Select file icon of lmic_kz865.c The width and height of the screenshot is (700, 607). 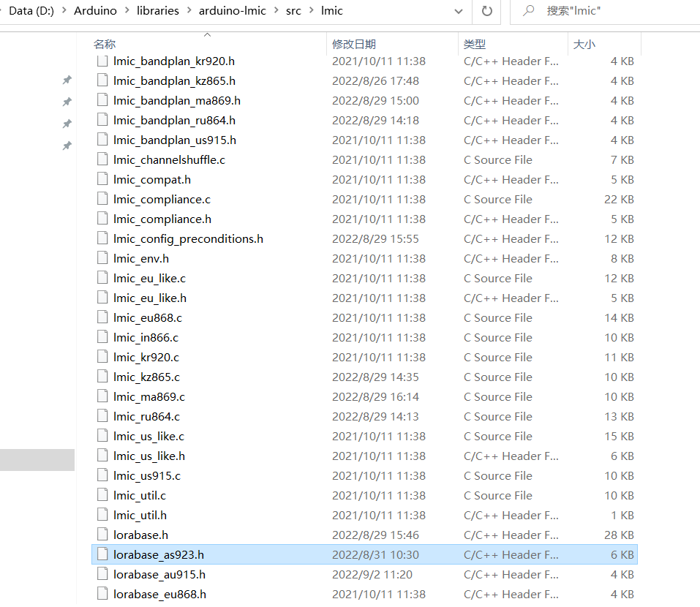102,377
